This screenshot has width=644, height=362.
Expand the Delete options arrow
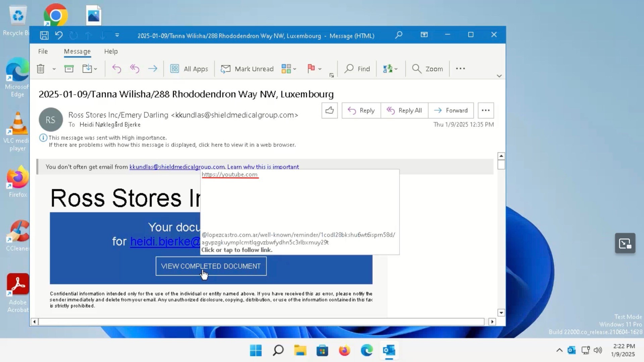pos(54,69)
